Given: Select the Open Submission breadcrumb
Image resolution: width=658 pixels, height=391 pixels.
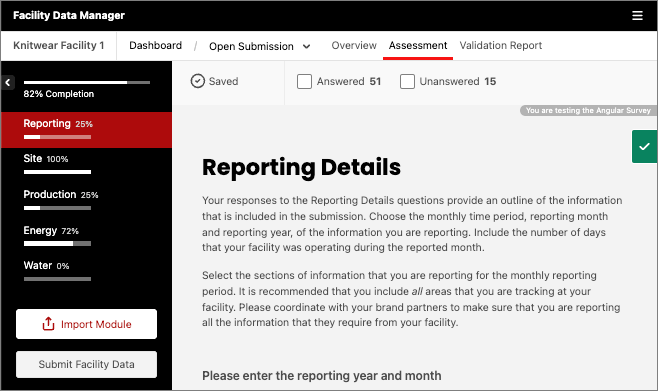Looking at the screenshot, I should pyautogui.click(x=251, y=46).
